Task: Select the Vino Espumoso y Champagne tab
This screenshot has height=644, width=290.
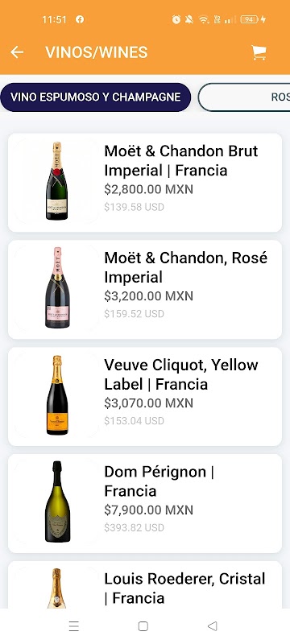Action: [96, 97]
